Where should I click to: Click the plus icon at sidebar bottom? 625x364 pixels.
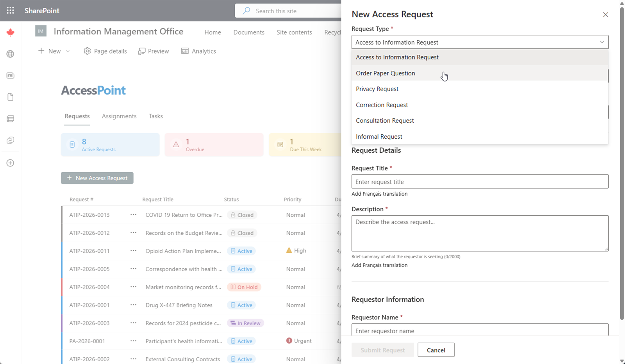tap(10, 163)
